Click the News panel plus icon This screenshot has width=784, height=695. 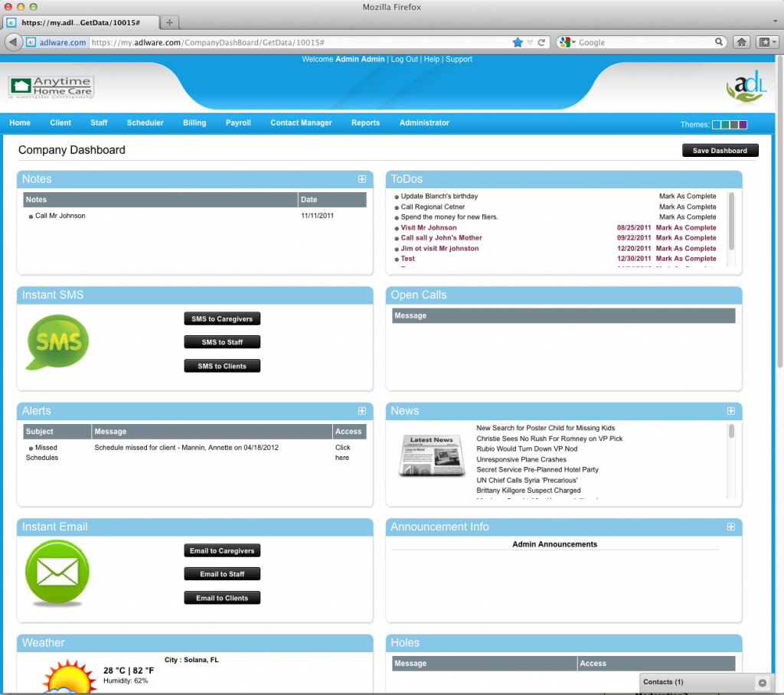tap(730, 411)
